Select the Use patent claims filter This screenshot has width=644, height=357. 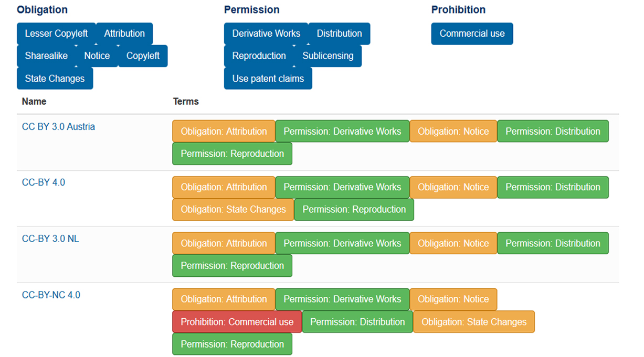pos(268,79)
